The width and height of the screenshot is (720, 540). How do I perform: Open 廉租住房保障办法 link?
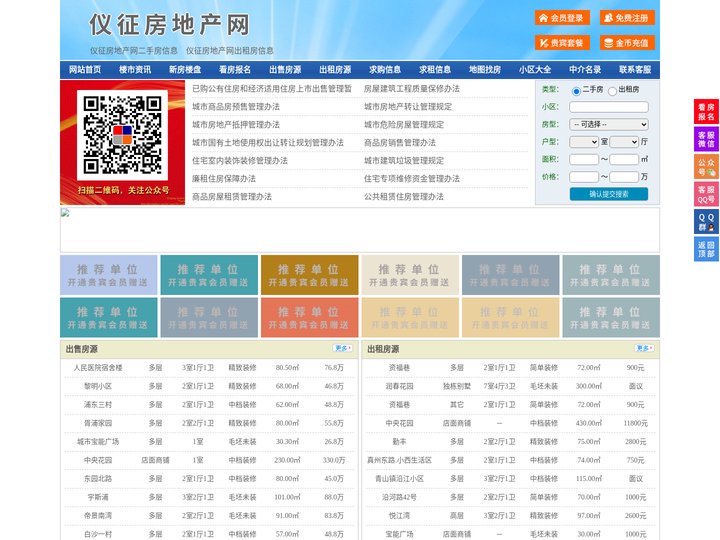pos(224,179)
